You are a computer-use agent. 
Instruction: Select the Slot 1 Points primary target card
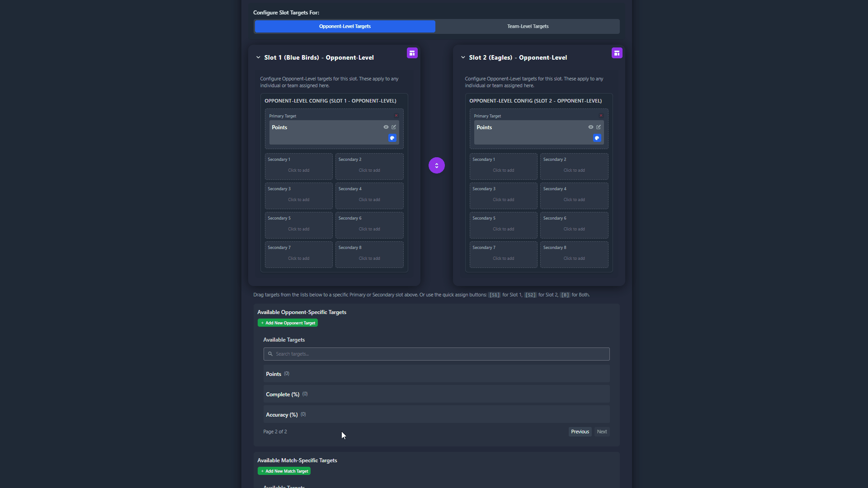pyautogui.click(x=334, y=132)
